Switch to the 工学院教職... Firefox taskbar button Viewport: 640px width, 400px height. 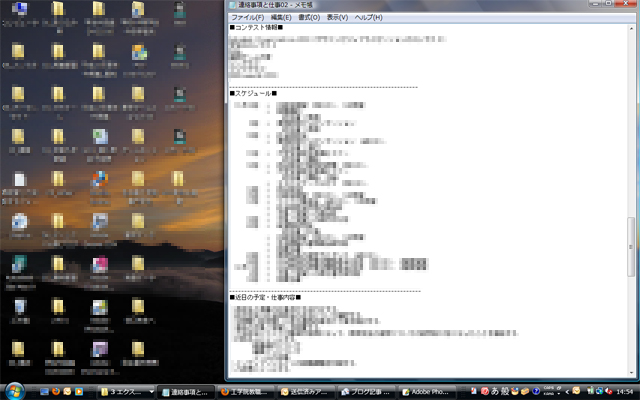(245, 392)
